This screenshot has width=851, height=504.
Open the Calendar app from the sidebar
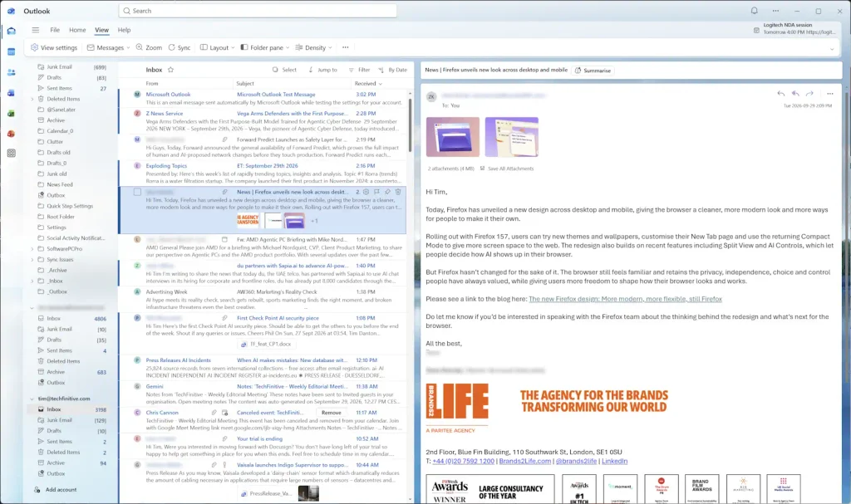(x=12, y=51)
